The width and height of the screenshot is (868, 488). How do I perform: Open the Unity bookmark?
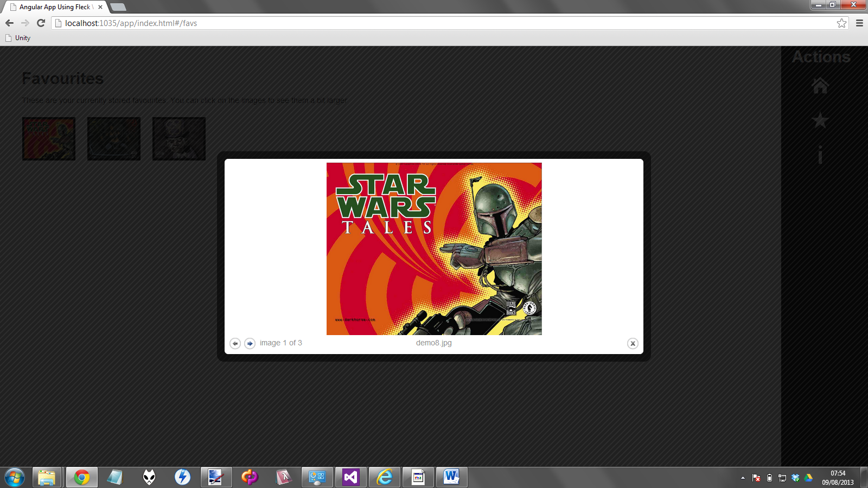(x=18, y=38)
